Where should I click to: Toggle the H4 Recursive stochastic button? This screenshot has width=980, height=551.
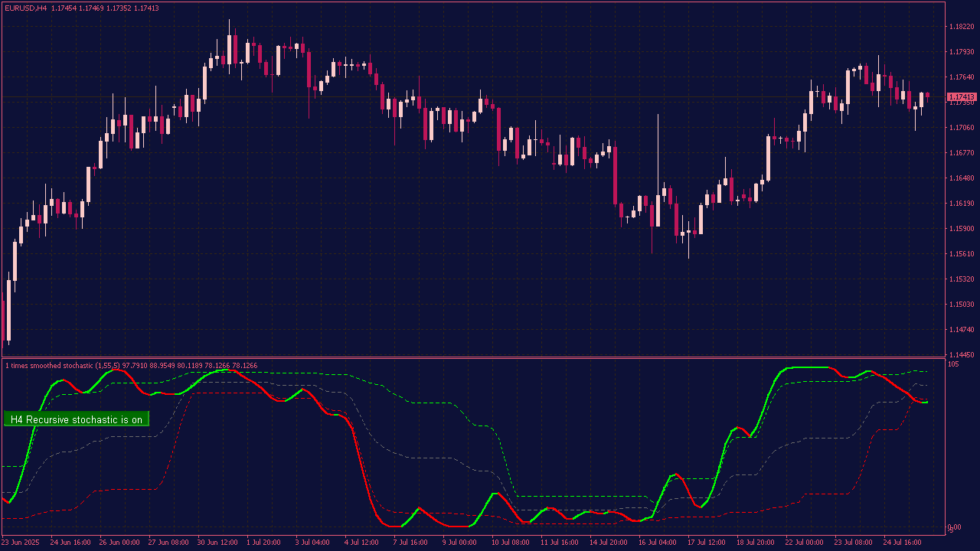tap(77, 419)
